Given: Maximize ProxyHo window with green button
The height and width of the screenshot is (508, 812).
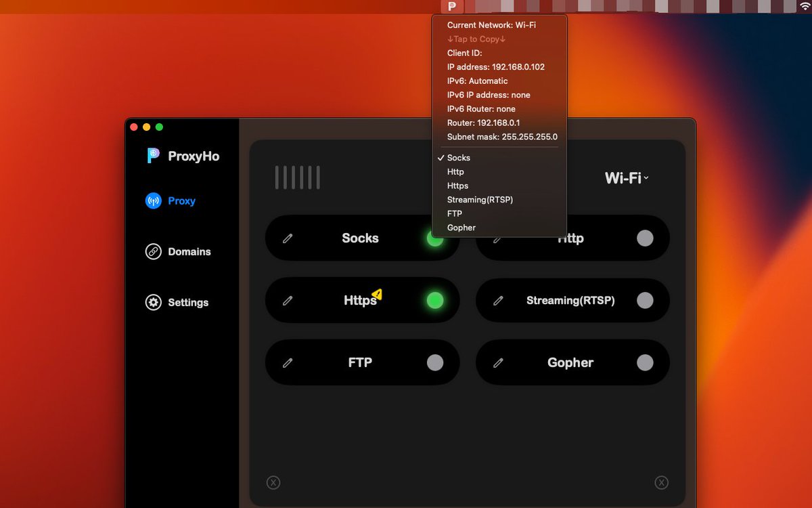Looking at the screenshot, I should click(159, 127).
